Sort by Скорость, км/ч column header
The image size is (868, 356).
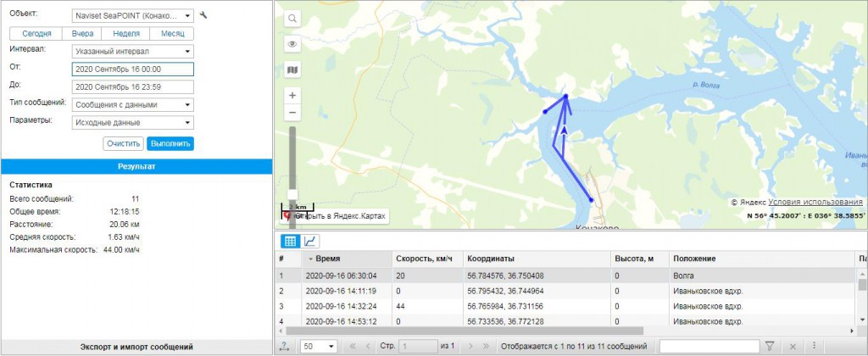[427, 259]
